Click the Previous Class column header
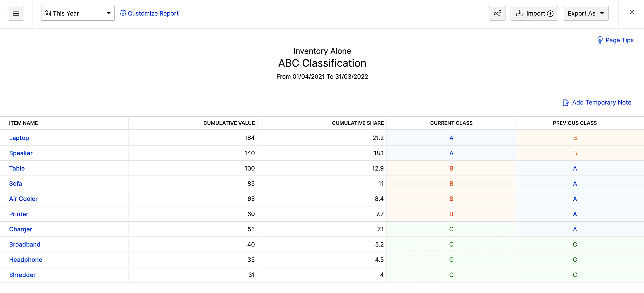 click(x=575, y=123)
